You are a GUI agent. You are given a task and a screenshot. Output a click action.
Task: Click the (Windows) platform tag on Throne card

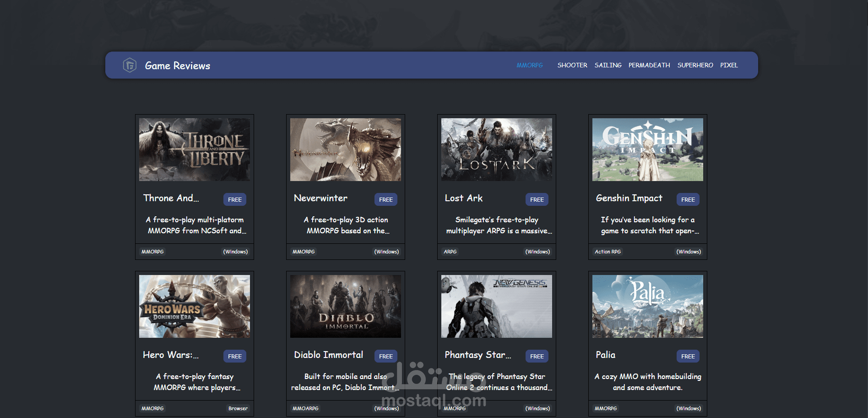click(235, 252)
